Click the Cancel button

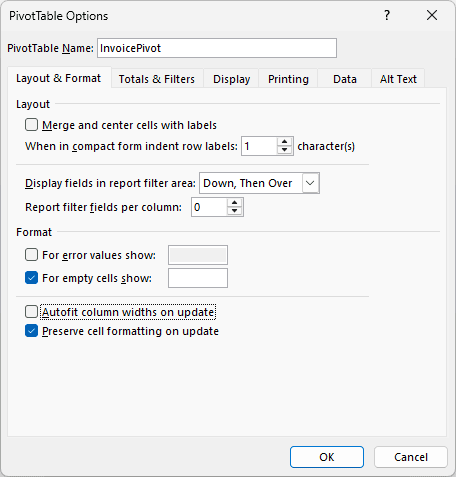click(411, 457)
